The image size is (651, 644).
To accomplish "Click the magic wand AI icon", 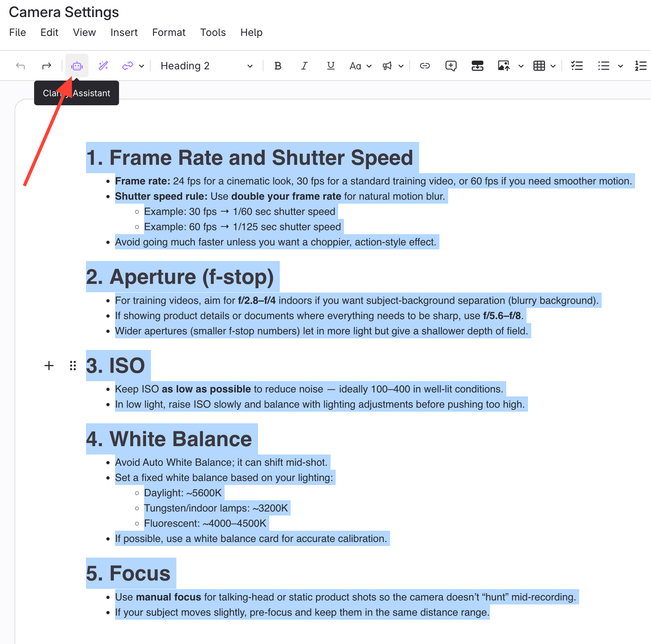I will point(103,66).
